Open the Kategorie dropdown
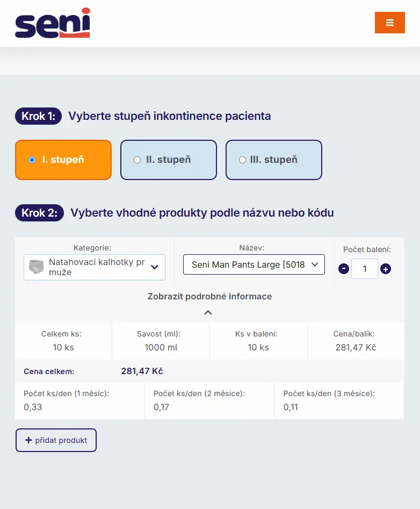Image resolution: width=420 pixels, height=509 pixels. pos(95,267)
